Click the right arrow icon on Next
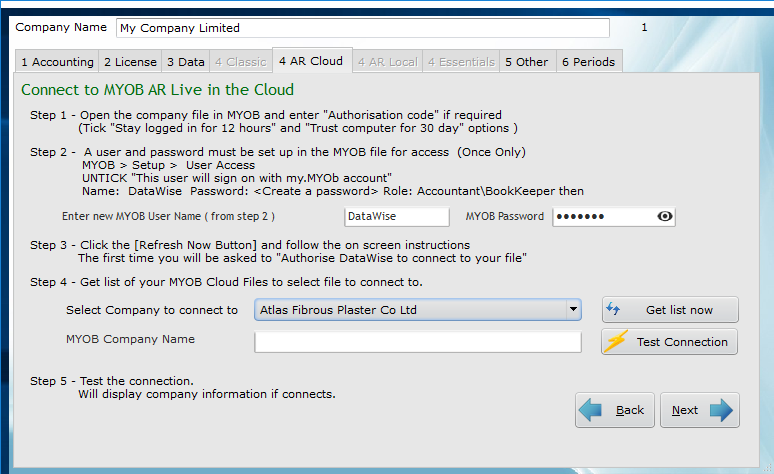This screenshot has height=474, width=774. (x=721, y=410)
